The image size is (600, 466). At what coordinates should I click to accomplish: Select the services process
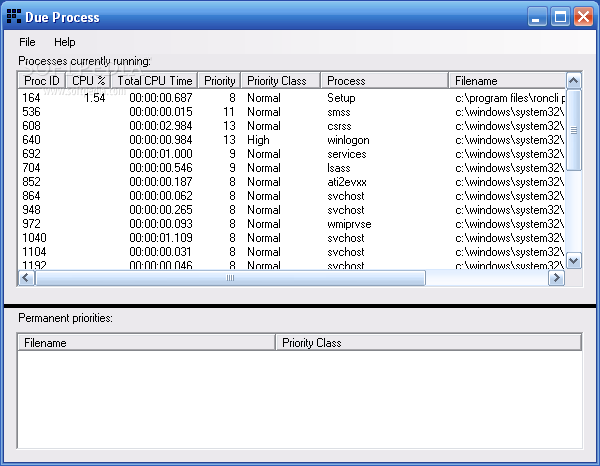tap(347, 154)
